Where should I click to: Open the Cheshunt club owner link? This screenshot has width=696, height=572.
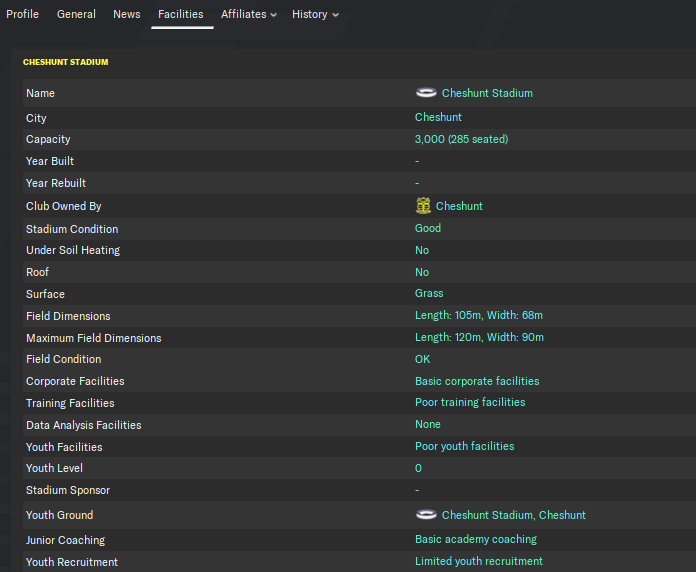click(x=459, y=206)
